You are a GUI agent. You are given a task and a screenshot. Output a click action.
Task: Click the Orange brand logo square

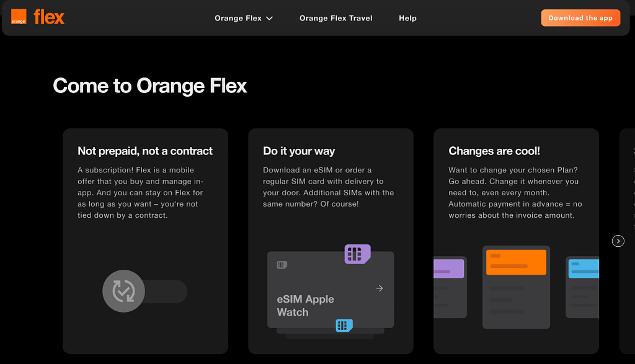pyautogui.click(x=19, y=17)
